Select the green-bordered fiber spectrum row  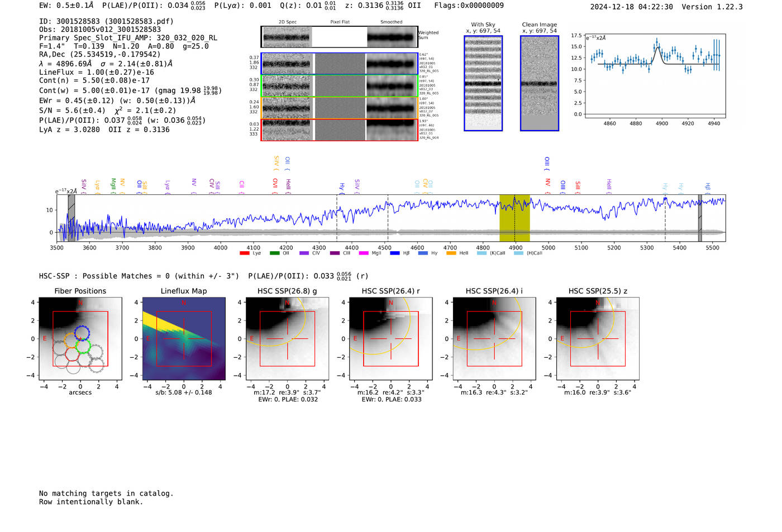click(339, 86)
